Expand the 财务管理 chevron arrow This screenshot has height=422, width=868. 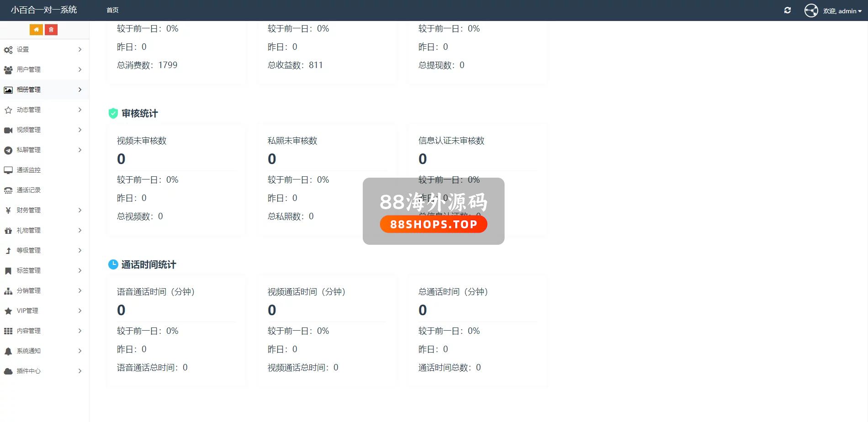pos(80,210)
